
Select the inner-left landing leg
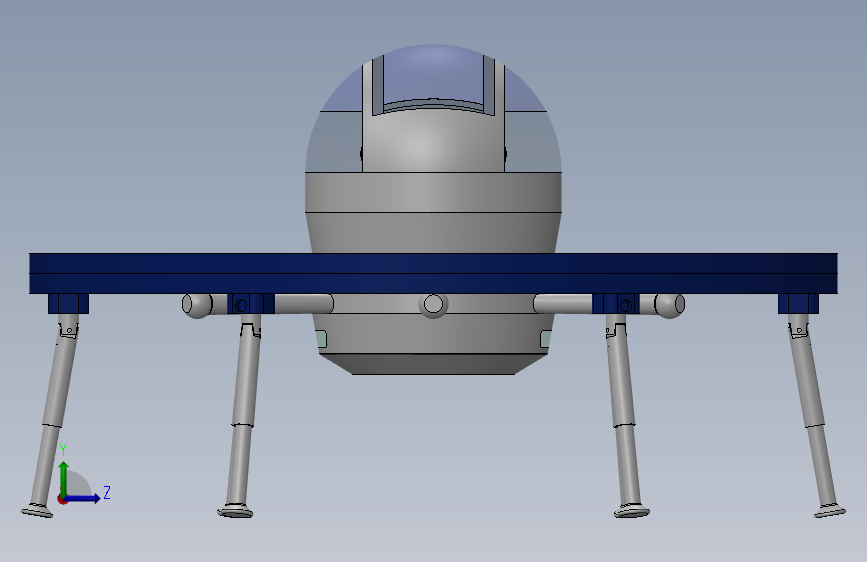[x=243, y=415]
